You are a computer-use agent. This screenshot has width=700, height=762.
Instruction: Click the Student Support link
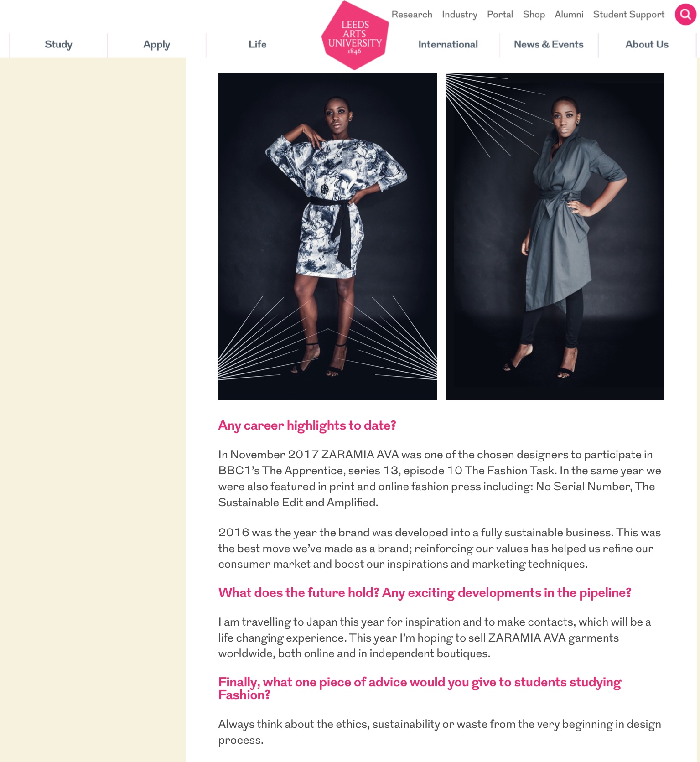pos(629,15)
